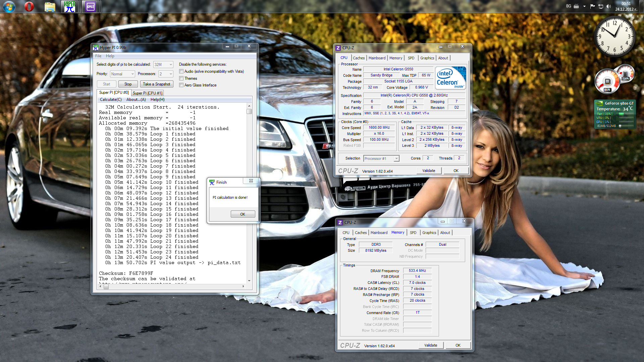Click the Windows Start orb
Image resolution: width=644 pixels, height=362 pixels.
coord(9,7)
